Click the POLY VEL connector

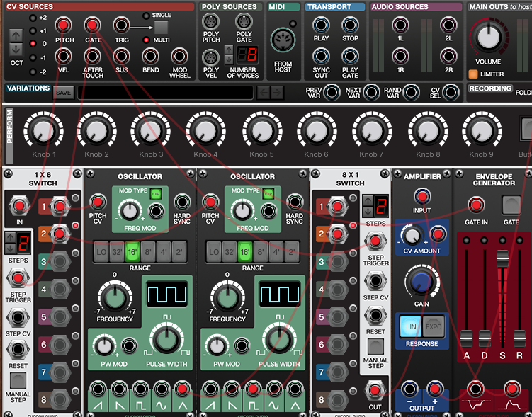click(210, 57)
